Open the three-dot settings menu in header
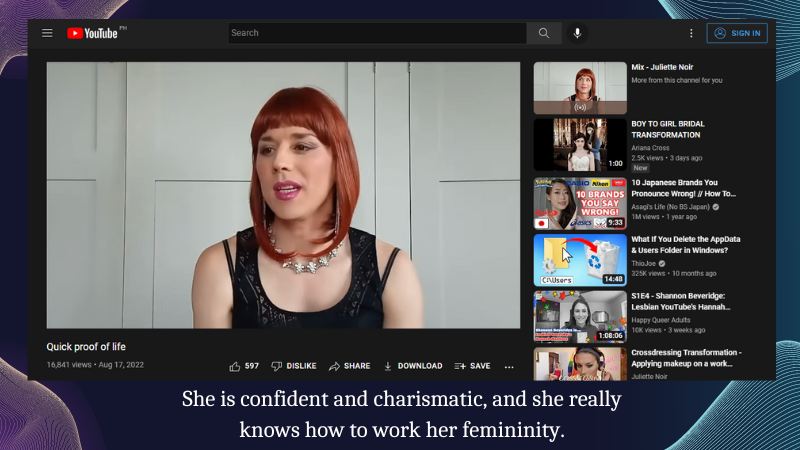The image size is (800, 450). 690,33
